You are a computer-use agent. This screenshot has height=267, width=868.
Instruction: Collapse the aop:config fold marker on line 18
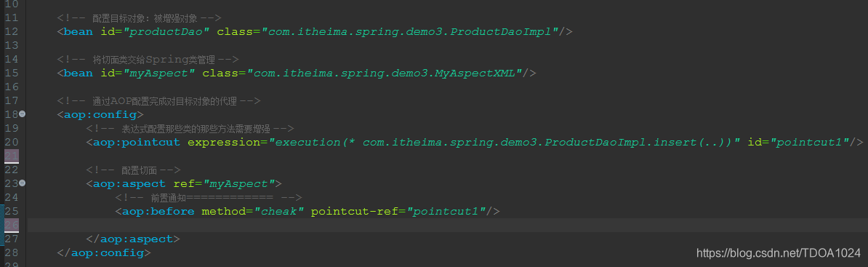22,113
